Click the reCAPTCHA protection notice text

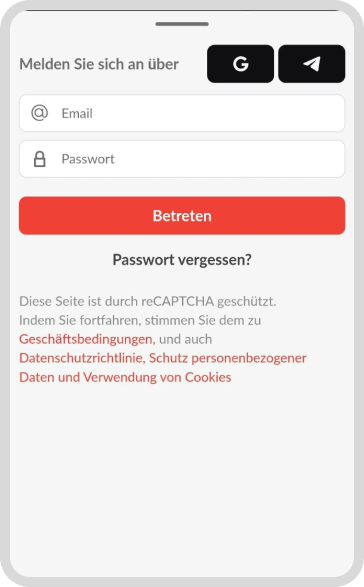pos(148,301)
